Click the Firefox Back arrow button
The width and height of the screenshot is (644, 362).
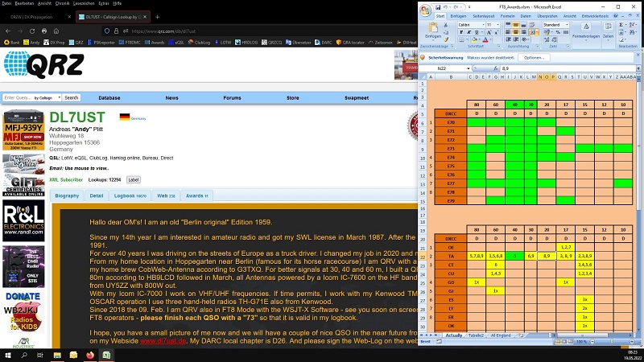click(8, 31)
